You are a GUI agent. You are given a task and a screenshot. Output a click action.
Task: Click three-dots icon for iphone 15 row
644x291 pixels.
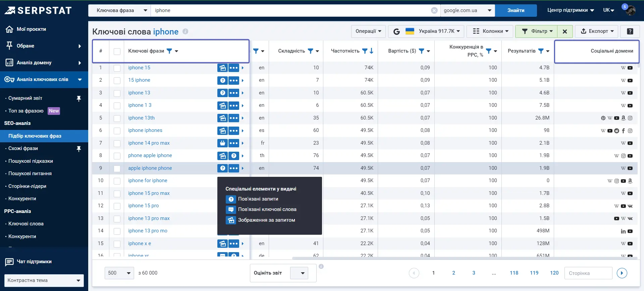[234, 68]
